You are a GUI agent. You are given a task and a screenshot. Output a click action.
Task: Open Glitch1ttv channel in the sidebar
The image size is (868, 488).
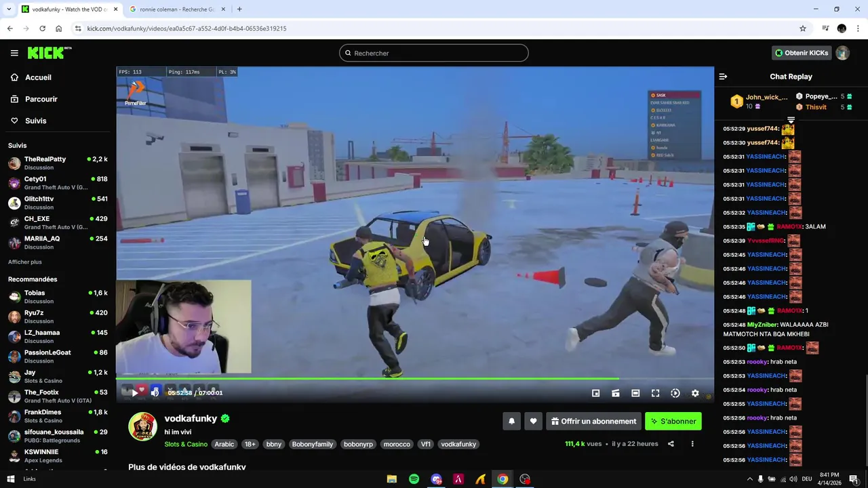point(58,203)
